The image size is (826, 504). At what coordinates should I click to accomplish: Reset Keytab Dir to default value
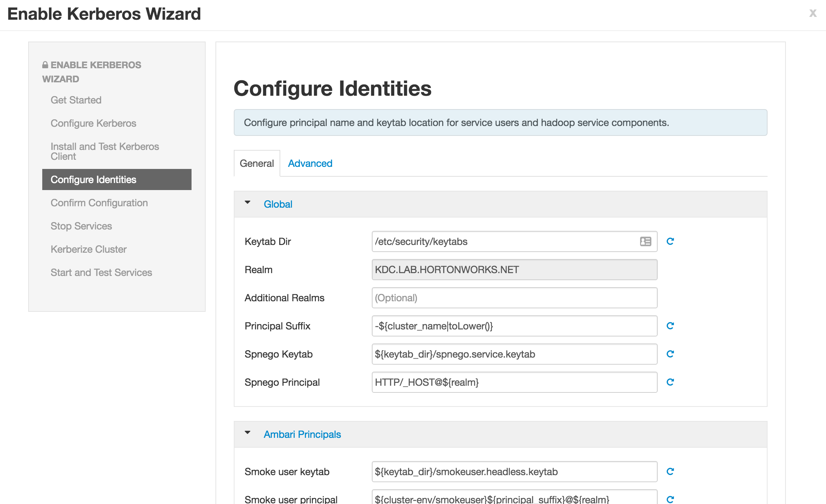pyautogui.click(x=670, y=241)
